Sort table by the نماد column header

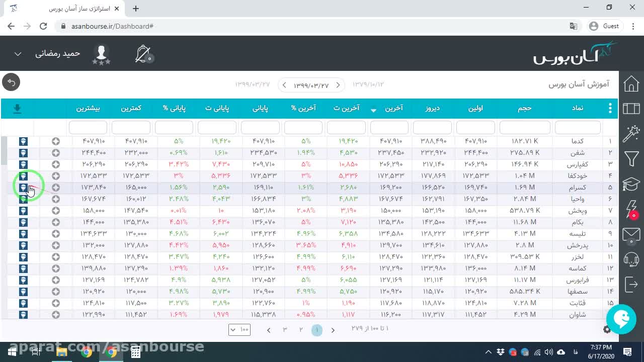pyautogui.click(x=578, y=108)
